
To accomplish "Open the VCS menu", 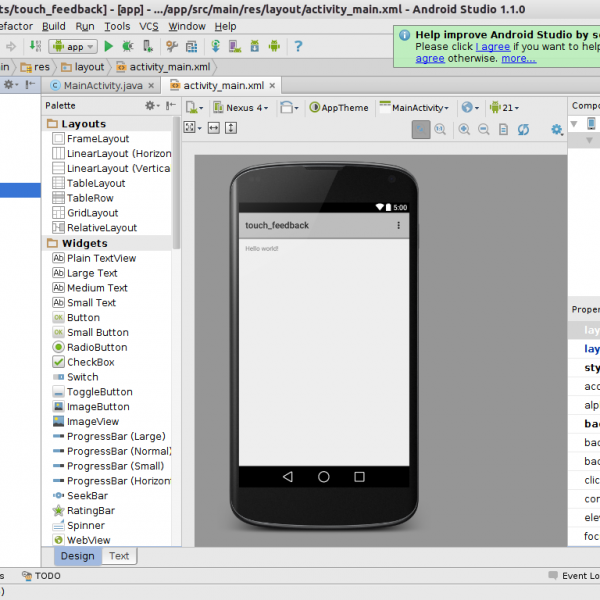I will pos(148,26).
